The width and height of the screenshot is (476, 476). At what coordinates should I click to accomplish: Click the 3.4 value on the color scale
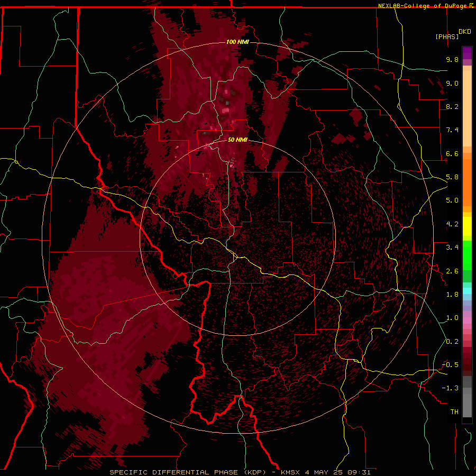pyautogui.click(x=452, y=248)
